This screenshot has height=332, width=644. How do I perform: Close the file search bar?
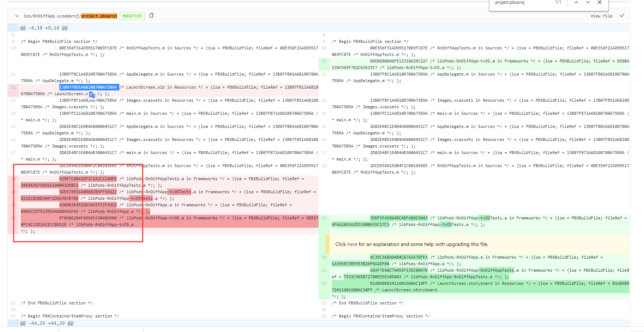[x=600, y=3]
